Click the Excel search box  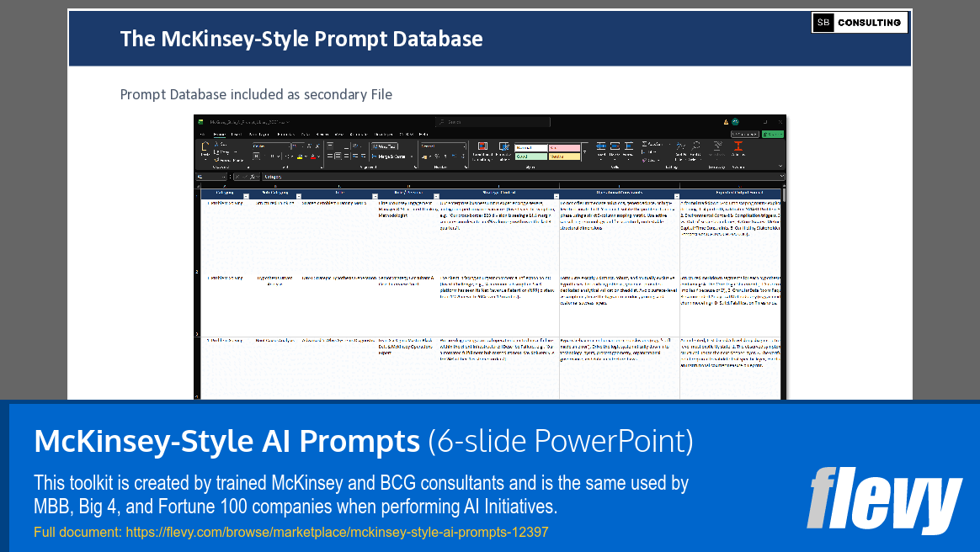(x=493, y=122)
